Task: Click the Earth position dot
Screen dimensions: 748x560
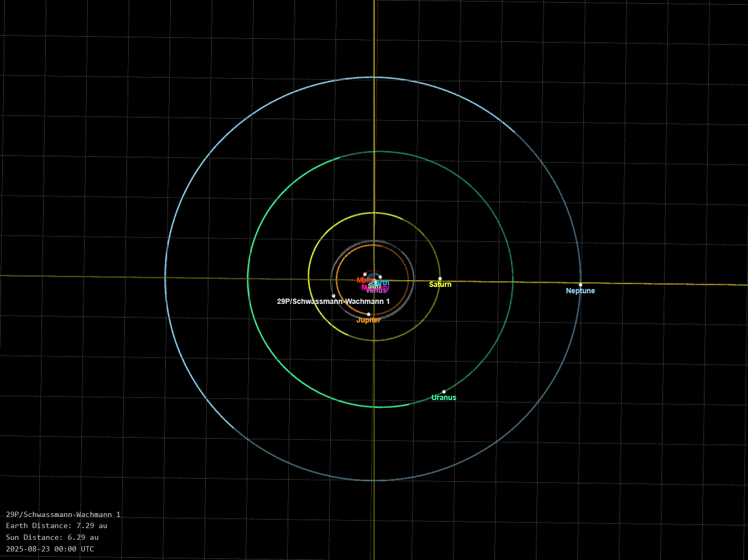Action: pyautogui.click(x=380, y=277)
